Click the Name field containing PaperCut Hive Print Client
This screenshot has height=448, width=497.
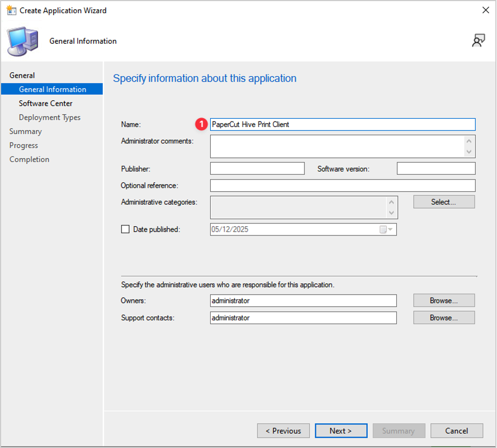(343, 124)
